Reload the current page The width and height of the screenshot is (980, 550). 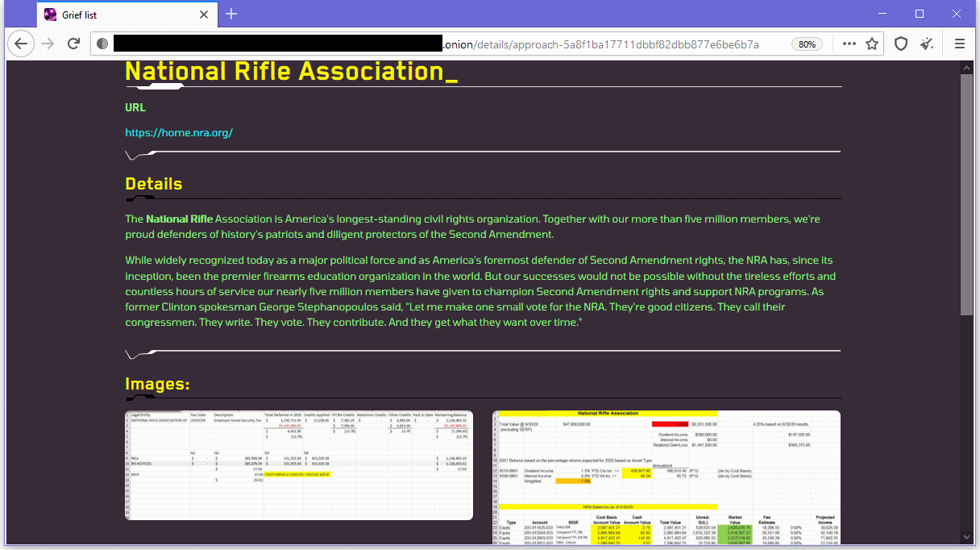tap(73, 44)
